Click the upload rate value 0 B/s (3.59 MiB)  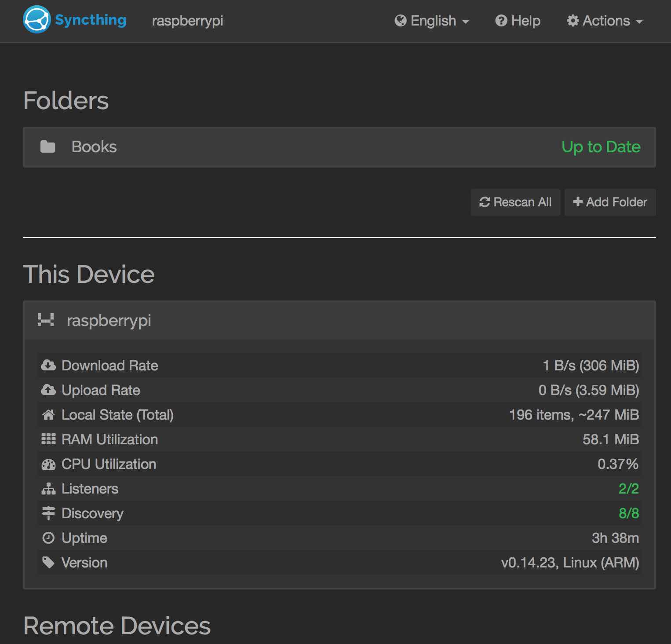[589, 390]
